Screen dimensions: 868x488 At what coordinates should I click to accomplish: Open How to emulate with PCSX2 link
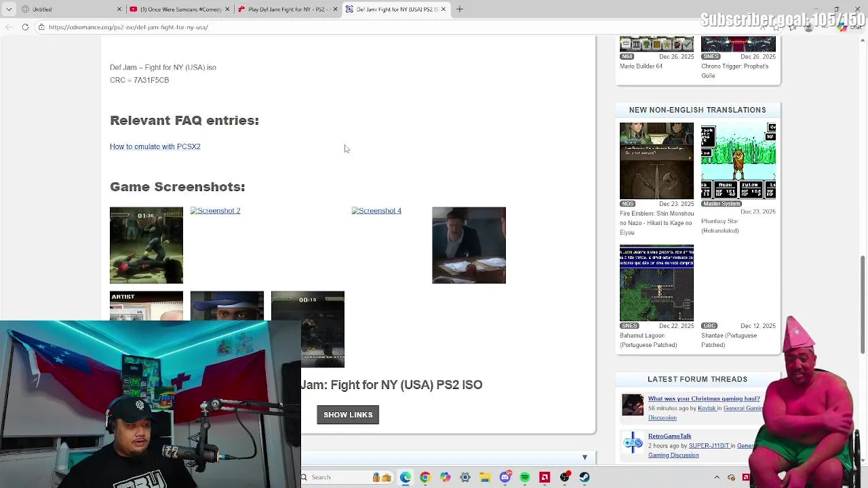155,146
